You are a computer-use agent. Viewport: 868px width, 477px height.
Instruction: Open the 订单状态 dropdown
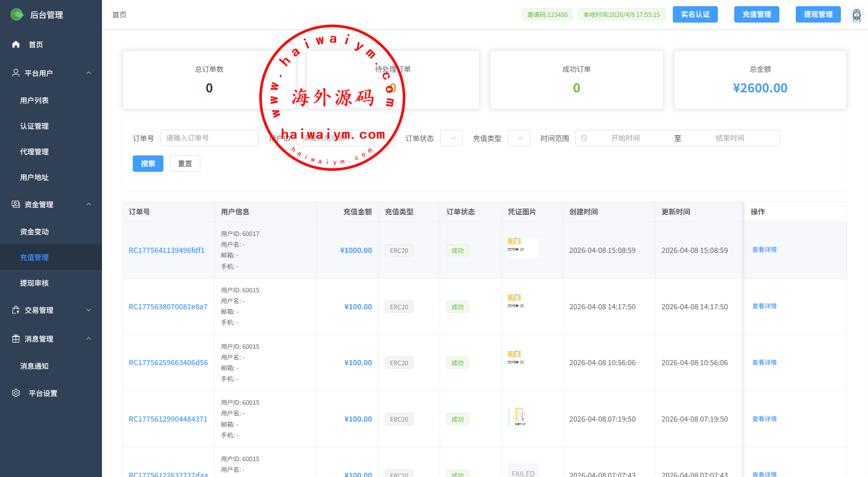(x=451, y=138)
